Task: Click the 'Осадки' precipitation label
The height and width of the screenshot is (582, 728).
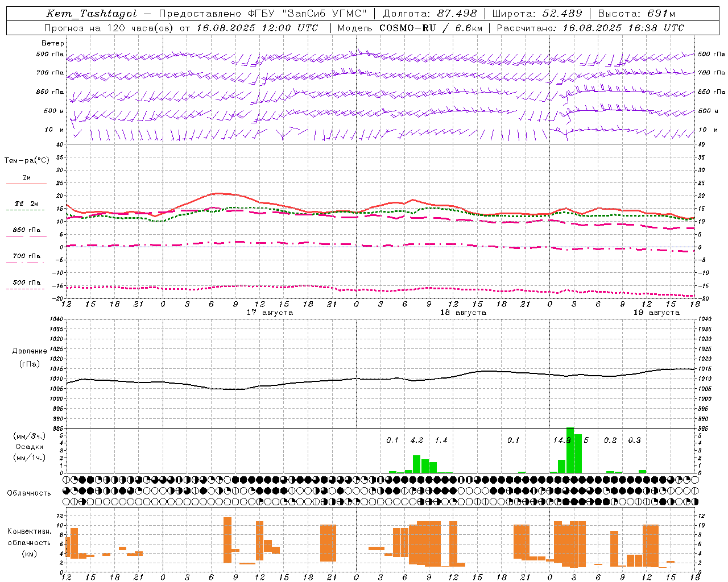Action: [x=30, y=447]
